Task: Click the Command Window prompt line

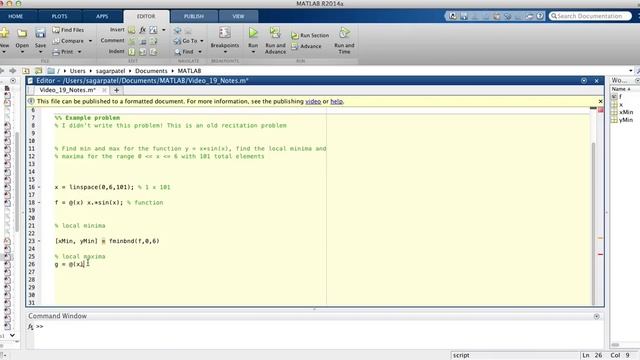Action: tap(318, 327)
